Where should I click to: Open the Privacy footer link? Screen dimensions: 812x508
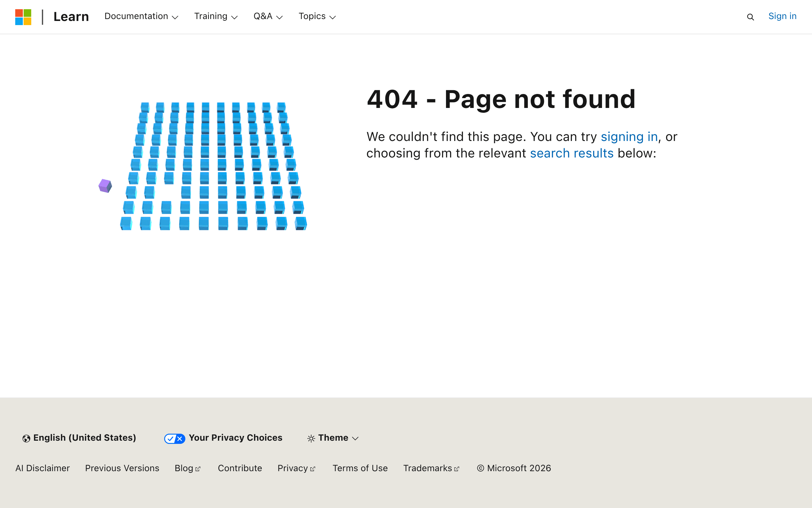point(296,468)
